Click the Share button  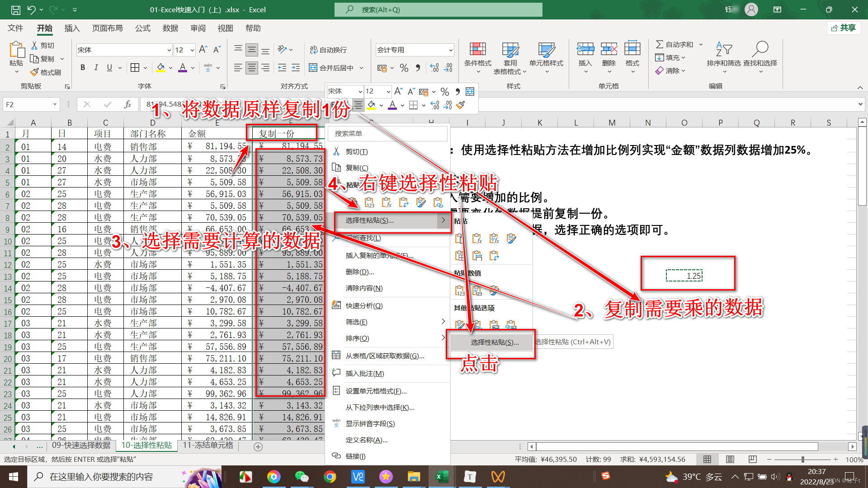[844, 28]
